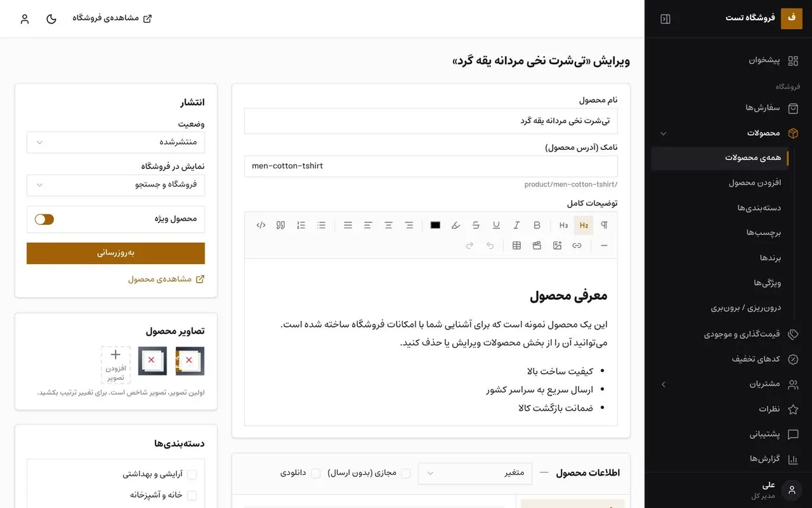This screenshot has width=812, height=508.
Task: Click the undo arrow in editor
Action: [490, 246]
